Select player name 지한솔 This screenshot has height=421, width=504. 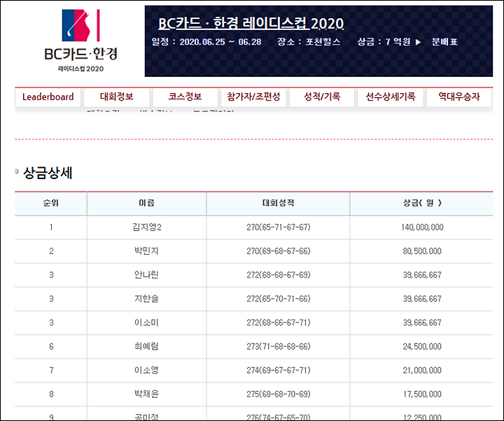click(146, 299)
